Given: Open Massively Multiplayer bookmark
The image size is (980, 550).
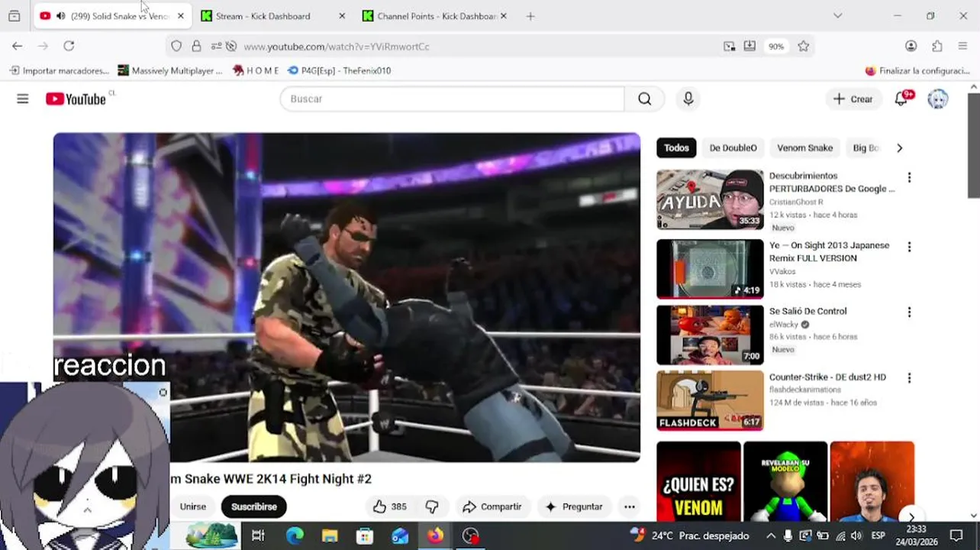Looking at the screenshot, I should point(170,70).
